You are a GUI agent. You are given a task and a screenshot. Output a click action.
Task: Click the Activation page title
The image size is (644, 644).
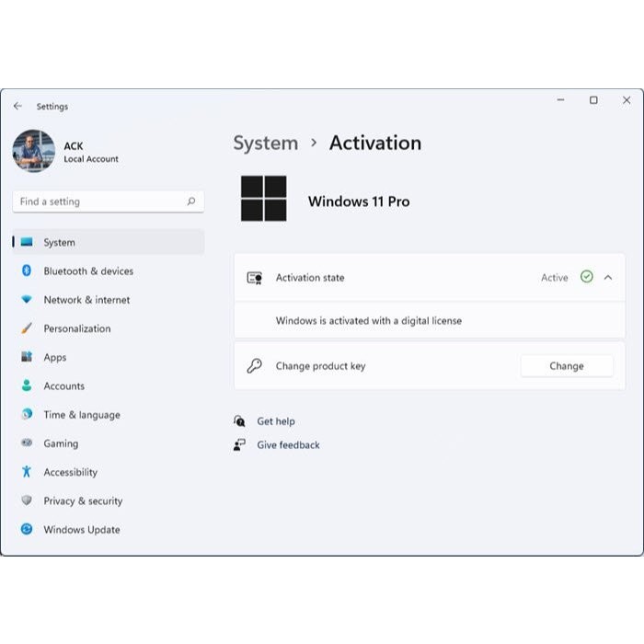click(x=375, y=143)
